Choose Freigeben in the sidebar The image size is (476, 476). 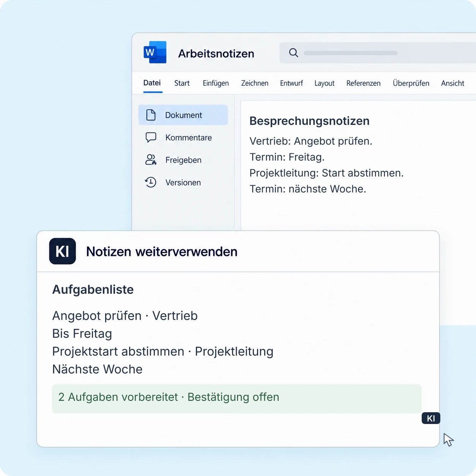click(x=183, y=160)
